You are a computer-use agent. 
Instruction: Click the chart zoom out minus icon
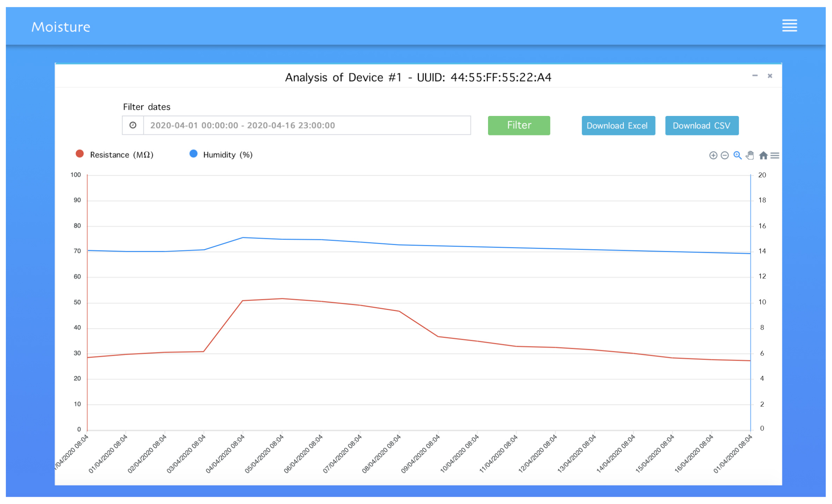(x=724, y=156)
